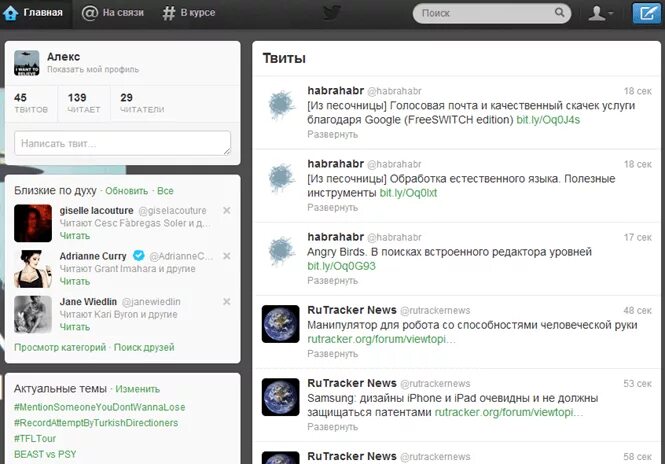View the 45 твитов count
The height and width of the screenshot is (464, 665).
[31, 103]
